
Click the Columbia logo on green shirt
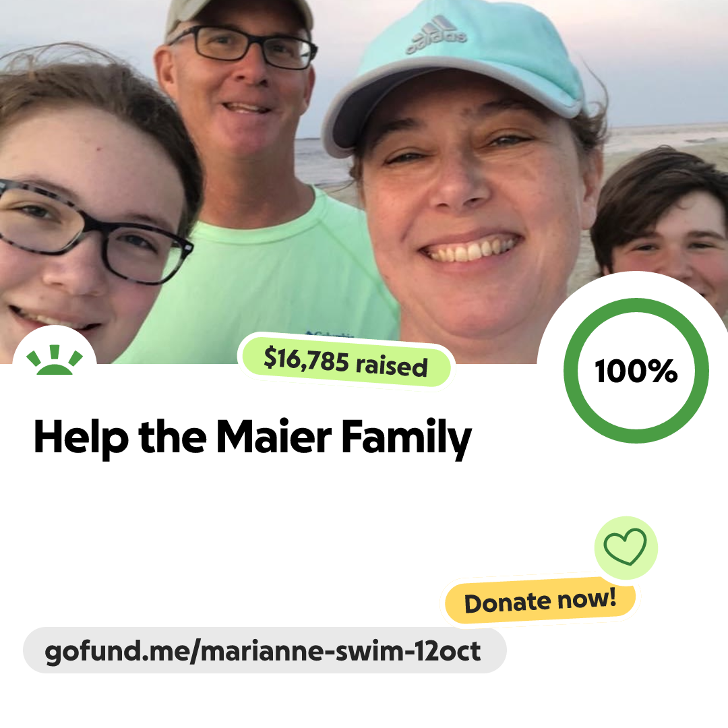(x=330, y=334)
